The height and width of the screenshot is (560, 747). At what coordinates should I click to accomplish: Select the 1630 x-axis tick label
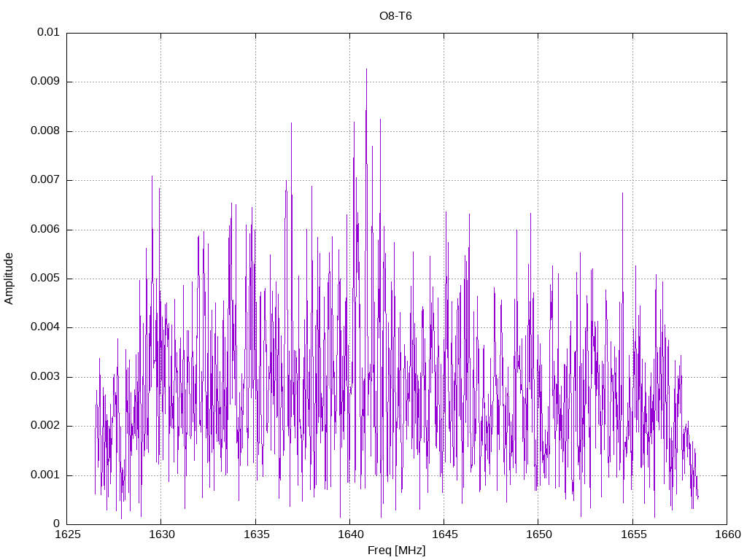click(161, 534)
